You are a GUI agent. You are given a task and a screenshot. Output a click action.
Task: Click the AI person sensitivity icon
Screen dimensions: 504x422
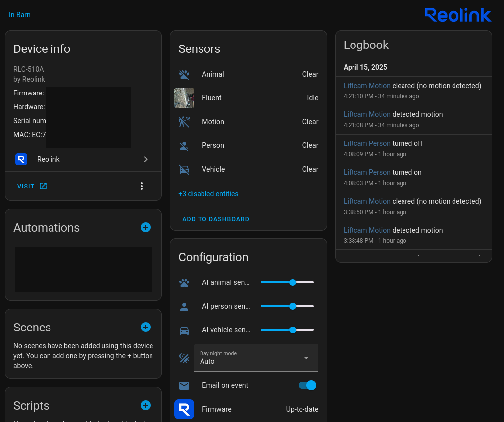(x=184, y=307)
